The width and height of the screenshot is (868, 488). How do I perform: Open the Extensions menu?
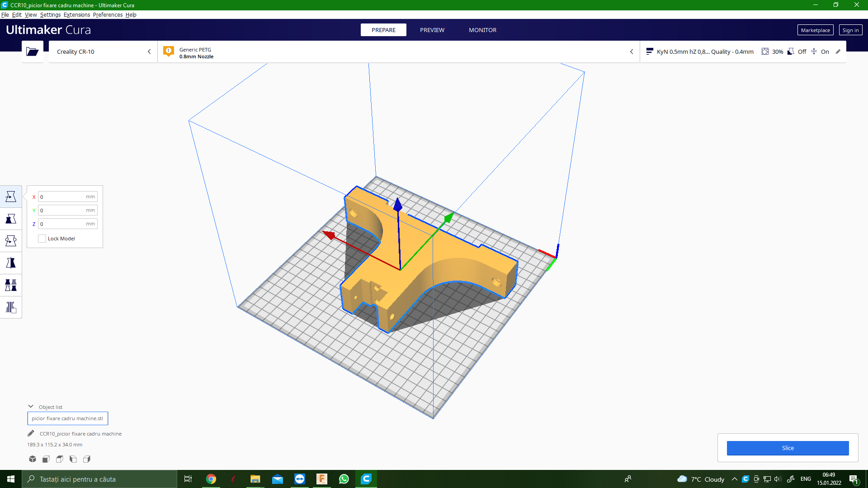77,15
